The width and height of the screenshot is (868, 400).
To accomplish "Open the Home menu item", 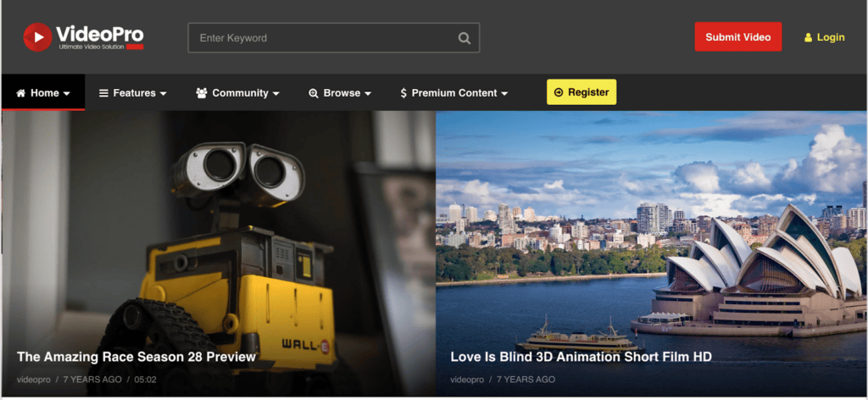I will [x=43, y=92].
